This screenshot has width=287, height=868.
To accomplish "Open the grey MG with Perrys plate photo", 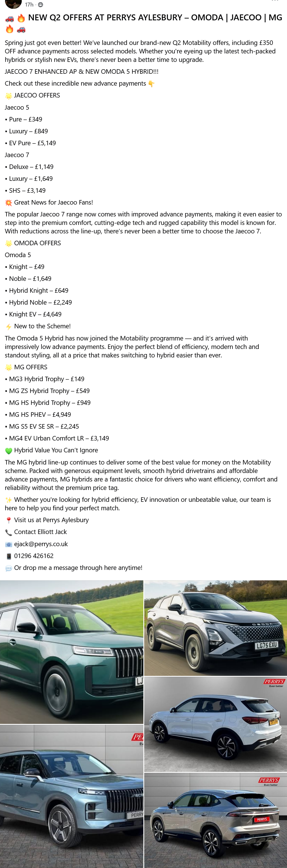I will [x=215, y=820].
